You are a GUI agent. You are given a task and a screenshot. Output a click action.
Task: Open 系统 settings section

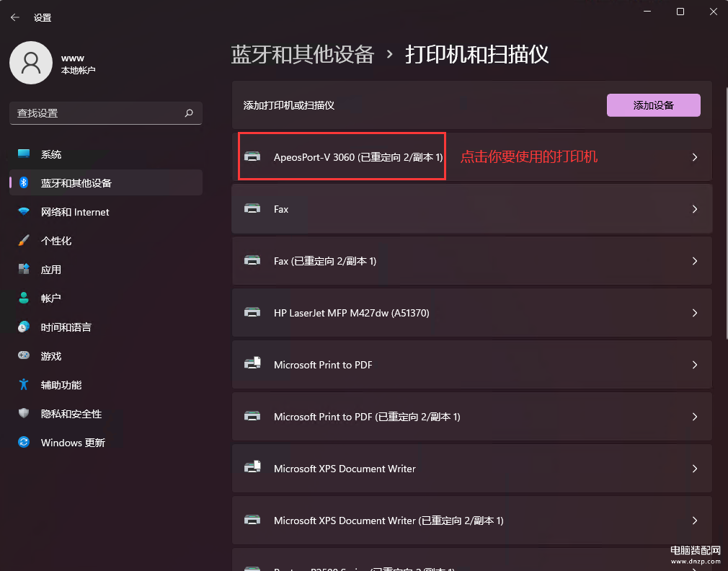106,154
